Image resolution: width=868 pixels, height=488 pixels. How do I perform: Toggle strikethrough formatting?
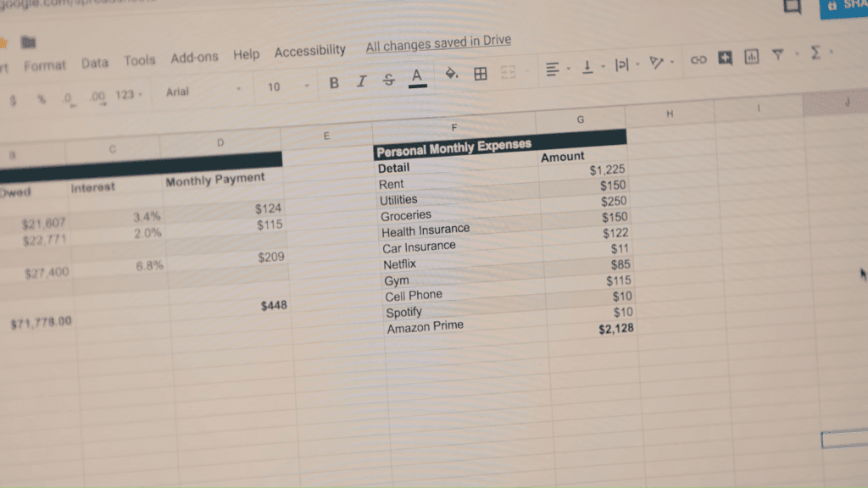click(389, 80)
